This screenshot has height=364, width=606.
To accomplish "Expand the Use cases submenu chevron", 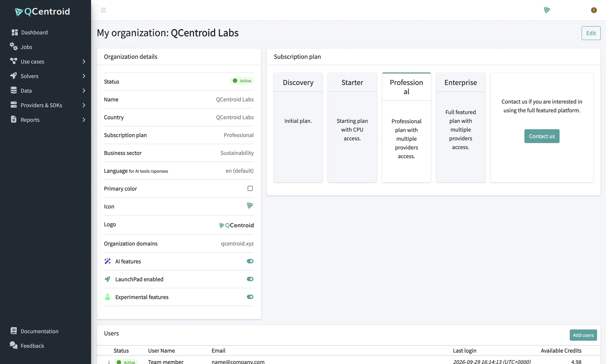I will click(x=84, y=61).
